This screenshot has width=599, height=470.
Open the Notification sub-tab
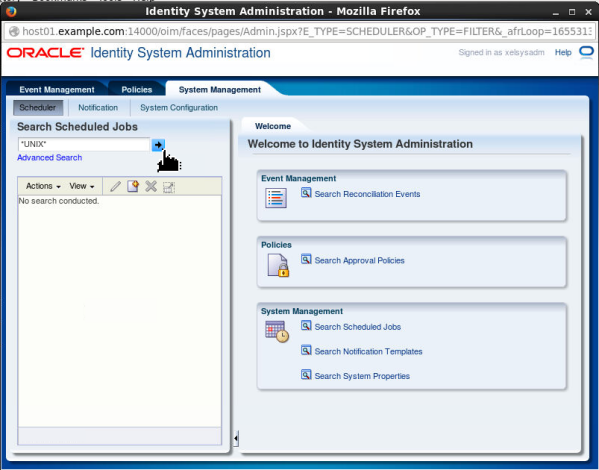98,108
